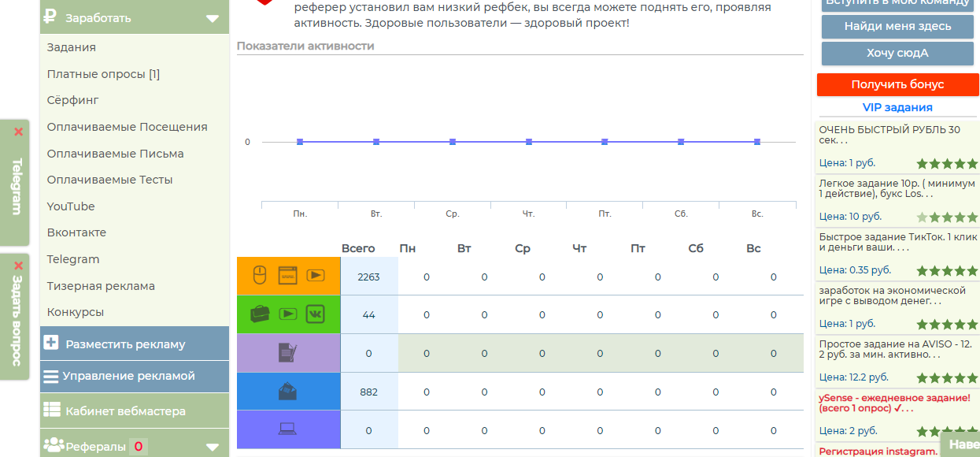Open Сёрфинг menu item
The image size is (980, 457).
[72, 100]
